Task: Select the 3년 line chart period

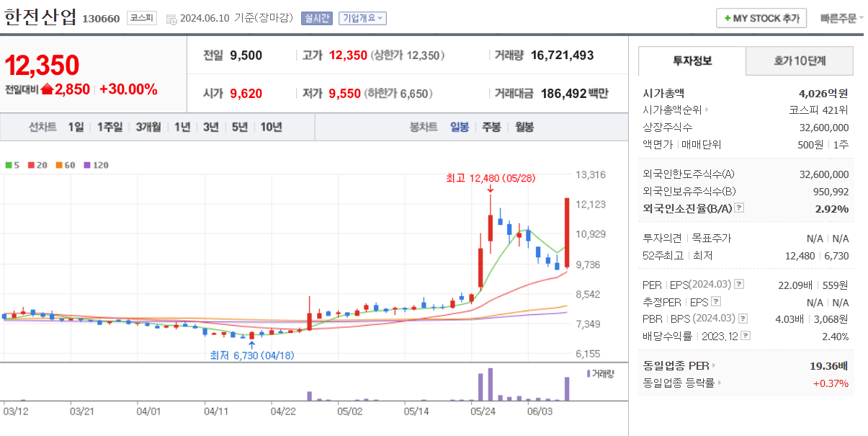Action: tap(211, 127)
